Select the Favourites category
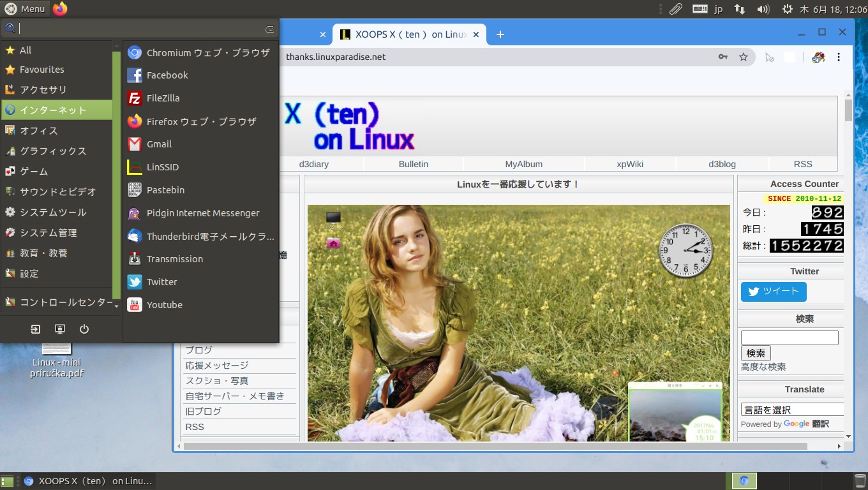The width and height of the screenshot is (868, 490). pos(57,70)
